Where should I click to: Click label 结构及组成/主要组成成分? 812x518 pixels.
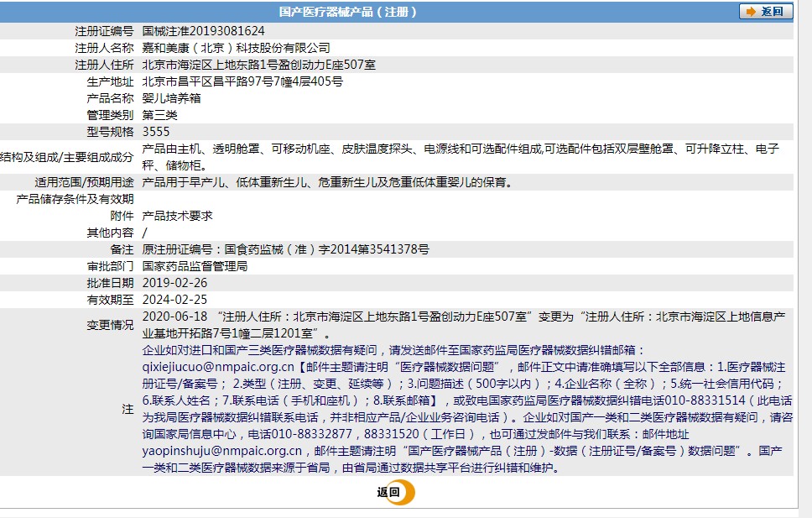click(67, 157)
